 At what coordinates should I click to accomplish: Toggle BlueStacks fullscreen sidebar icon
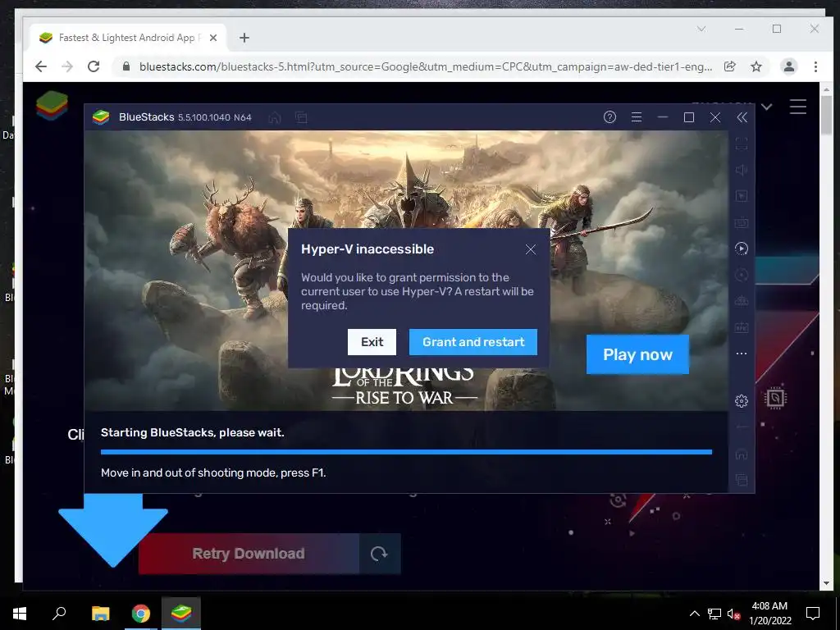(742, 144)
